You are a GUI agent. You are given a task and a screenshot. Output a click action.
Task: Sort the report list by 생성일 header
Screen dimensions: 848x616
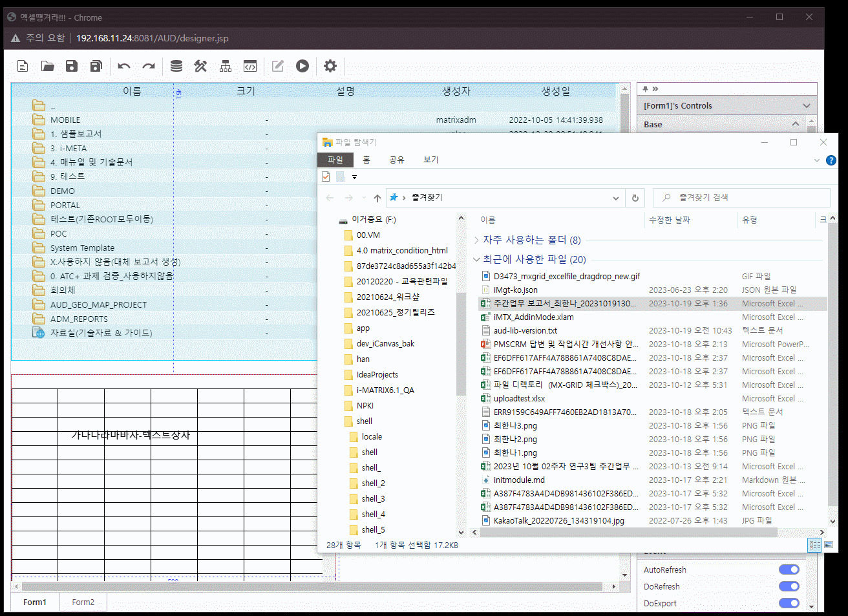[556, 91]
